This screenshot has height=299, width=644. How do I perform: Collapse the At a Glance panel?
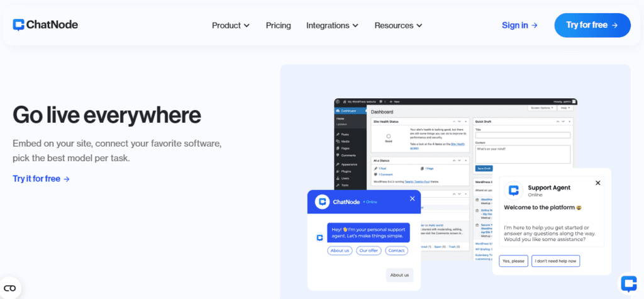click(x=466, y=161)
